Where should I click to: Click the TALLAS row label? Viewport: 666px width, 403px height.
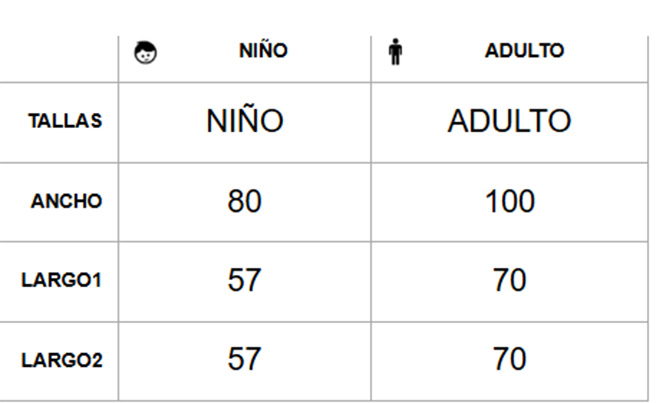pyautogui.click(x=65, y=121)
